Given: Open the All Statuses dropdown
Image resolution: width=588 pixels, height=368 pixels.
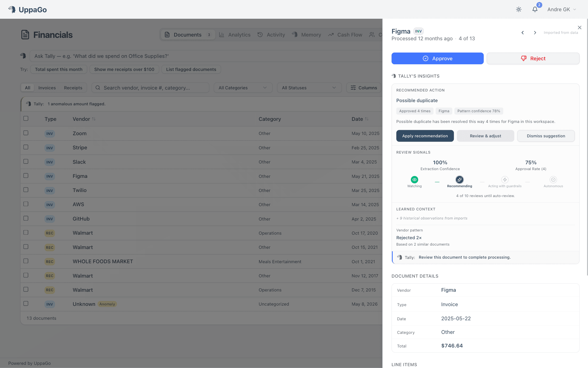Looking at the screenshot, I should pos(309,88).
